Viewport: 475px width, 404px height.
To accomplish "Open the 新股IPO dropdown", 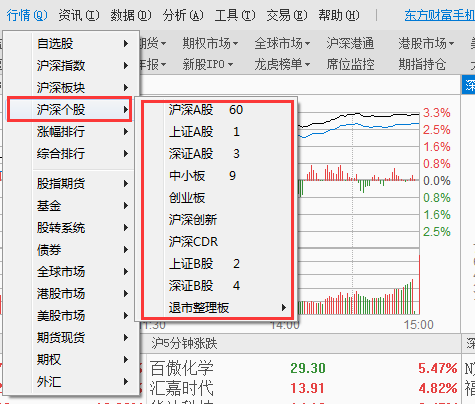I will [x=207, y=64].
